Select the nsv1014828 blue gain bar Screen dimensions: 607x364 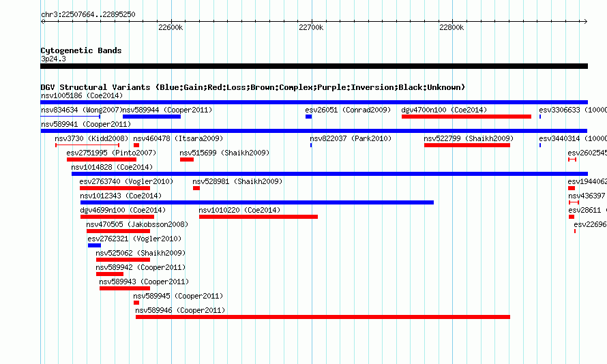tap(329, 174)
